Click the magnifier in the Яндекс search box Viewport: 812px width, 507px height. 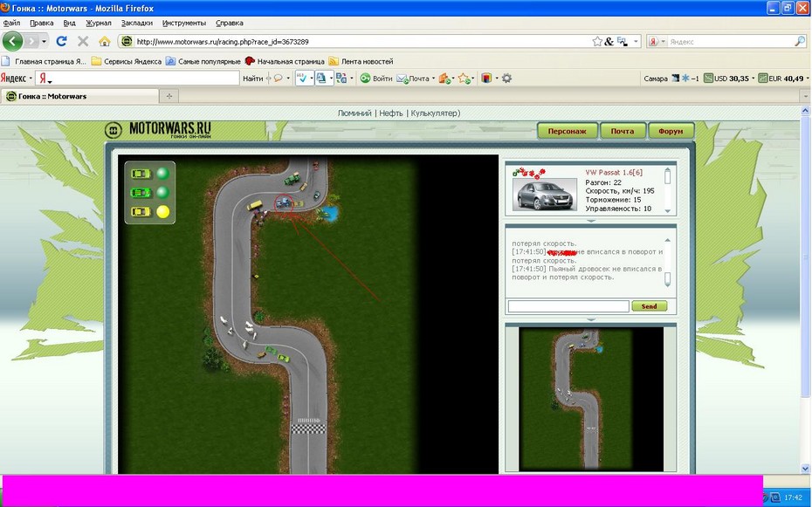tap(800, 41)
